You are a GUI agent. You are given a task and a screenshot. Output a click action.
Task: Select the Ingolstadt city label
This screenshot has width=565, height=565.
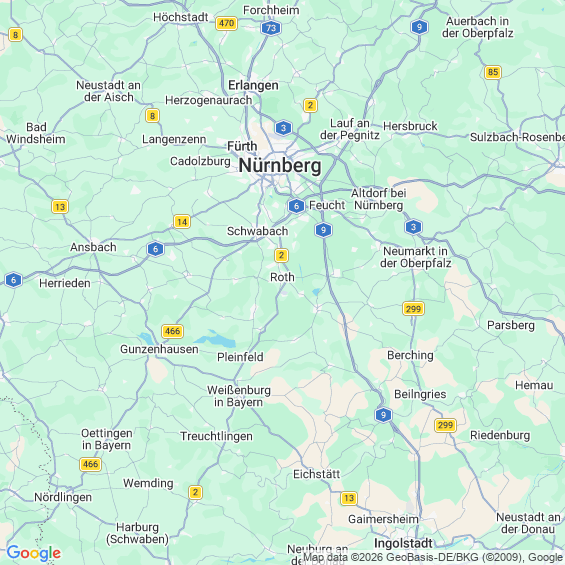[x=403, y=543]
